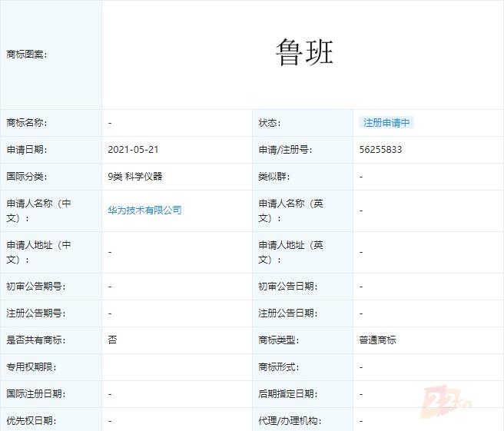The width and height of the screenshot is (504, 431).
Task: Click the 是否共有商标 value 否
Action: point(112,340)
